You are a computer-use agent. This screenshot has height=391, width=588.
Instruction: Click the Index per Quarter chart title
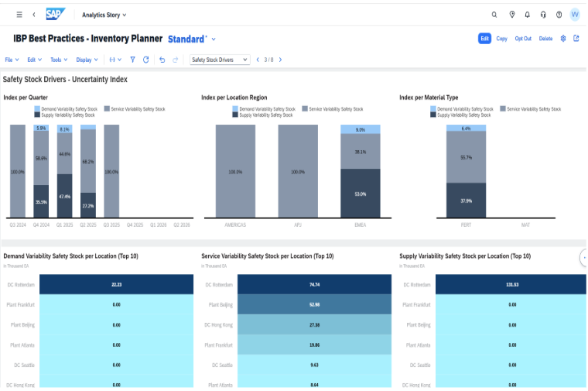(x=26, y=98)
